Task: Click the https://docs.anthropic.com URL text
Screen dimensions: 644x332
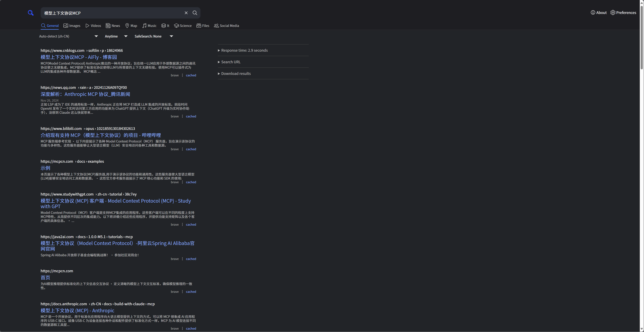Action: (x=64, y=304)
